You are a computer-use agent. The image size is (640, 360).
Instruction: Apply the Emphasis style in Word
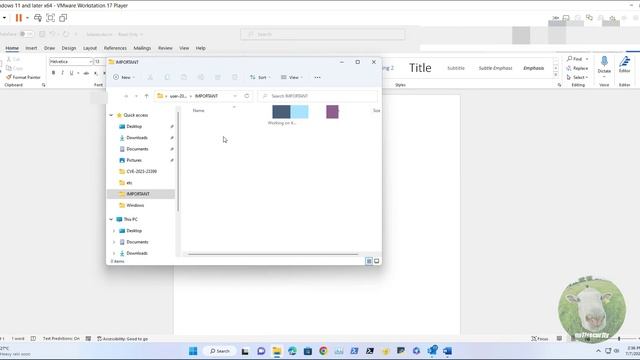coord(533,68)
